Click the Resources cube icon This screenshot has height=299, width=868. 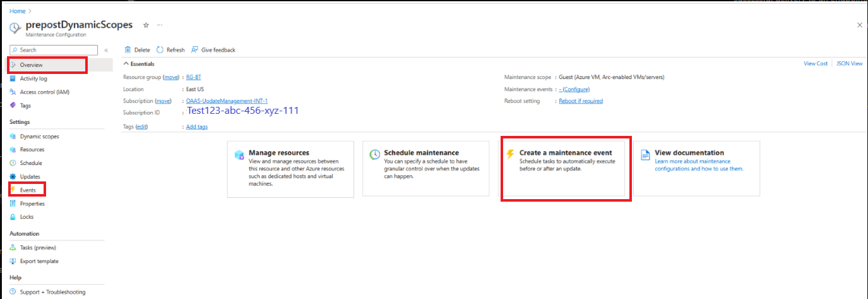13,149
